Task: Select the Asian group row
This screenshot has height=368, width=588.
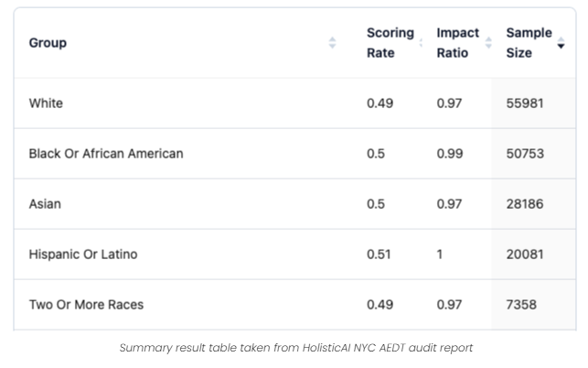Action: 294,204
